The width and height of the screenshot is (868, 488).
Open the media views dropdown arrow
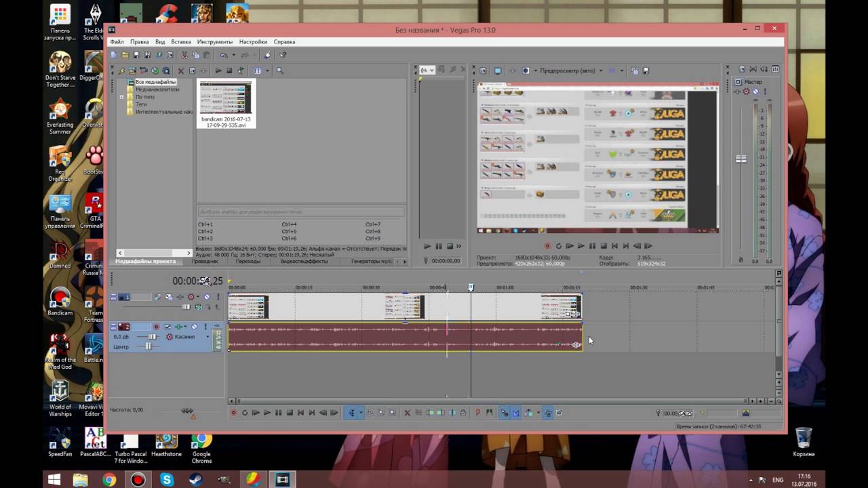pyautogui.click(x=267, y=70)
